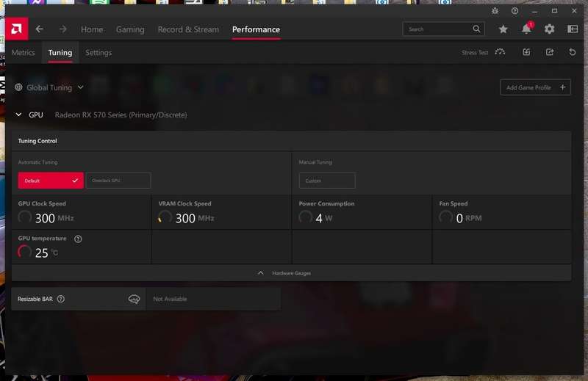Open the Record & Stream tab

pyautogui.click(x=188, y=29)
